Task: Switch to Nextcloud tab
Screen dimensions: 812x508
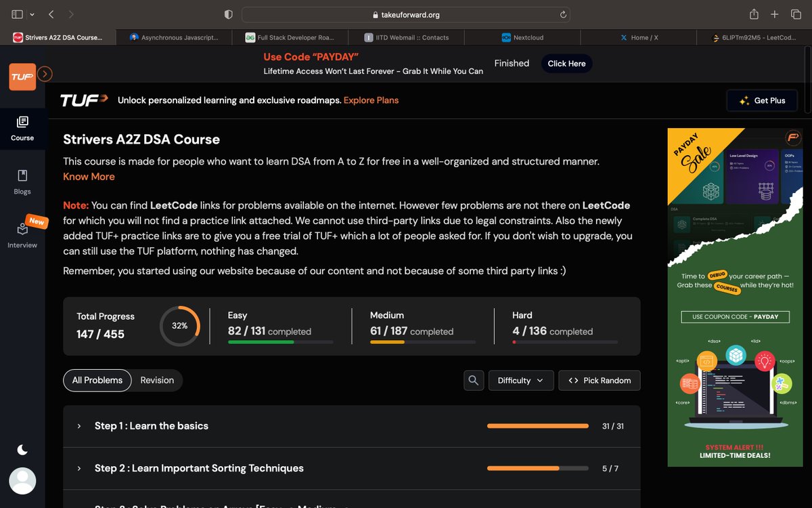Action: pyautogui.click(x=522, y=37)
